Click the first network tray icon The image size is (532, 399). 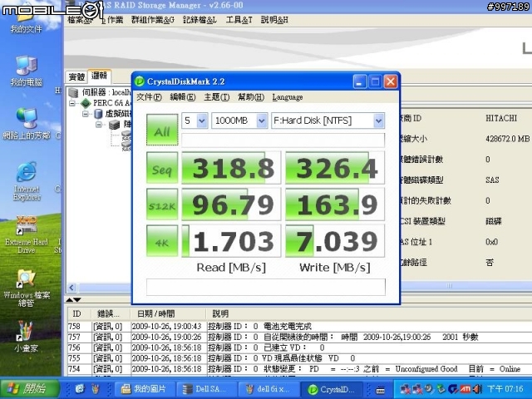tap(405, 389)
